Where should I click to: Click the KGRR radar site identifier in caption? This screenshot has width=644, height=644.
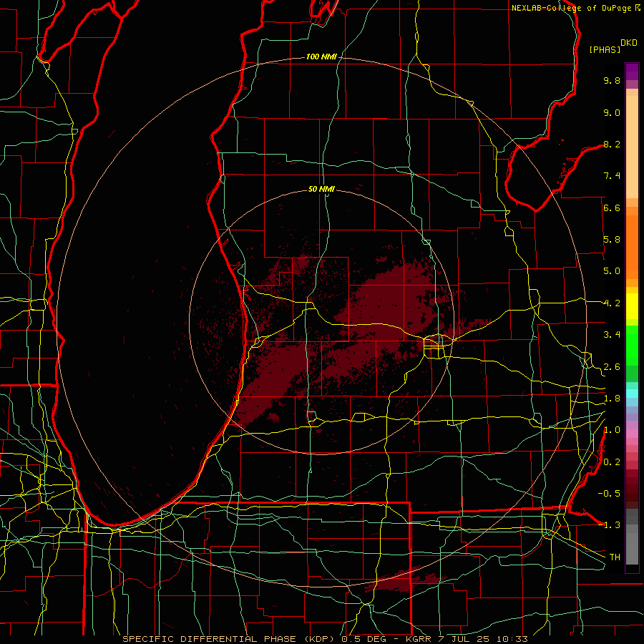click(x=419, y=639)
